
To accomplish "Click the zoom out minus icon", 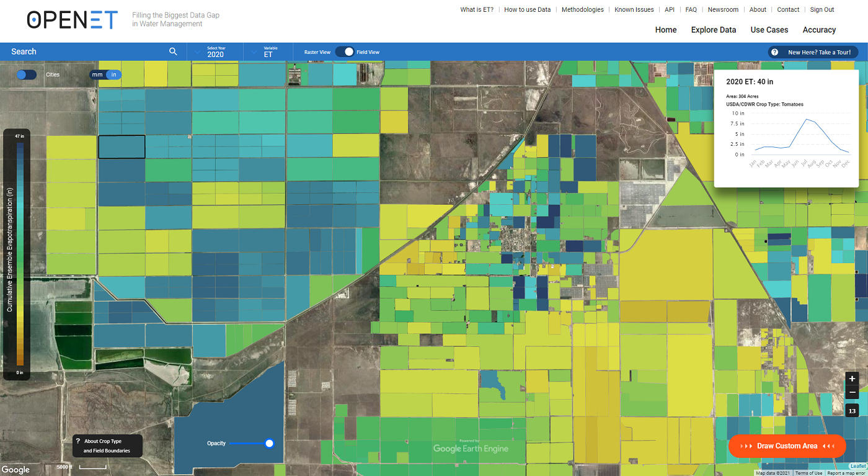I will 852,392.
